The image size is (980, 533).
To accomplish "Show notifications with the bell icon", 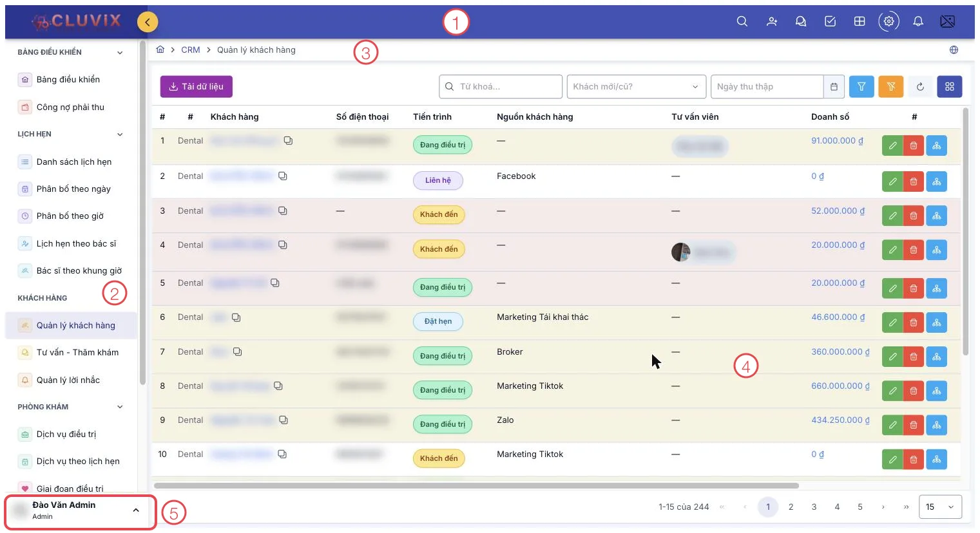I will (918, 21).
